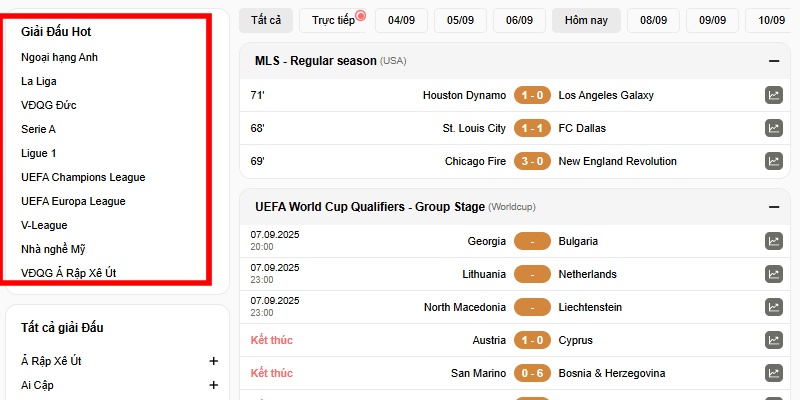The width and height of the screenshot is (800, 400).
Task: Click the score badge for Lithuania vs Netherlands
Action: [532, 274]
